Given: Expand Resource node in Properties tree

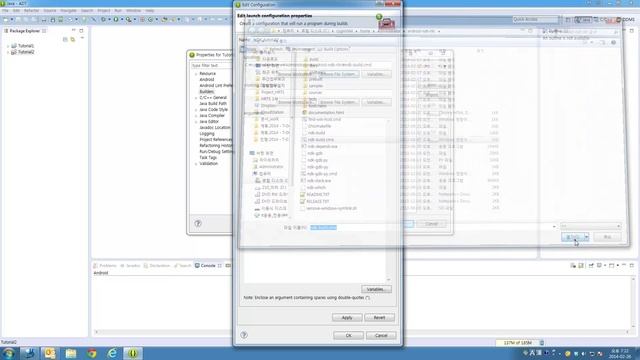Looking at the screenshot, I should click(x=196, y=74).
